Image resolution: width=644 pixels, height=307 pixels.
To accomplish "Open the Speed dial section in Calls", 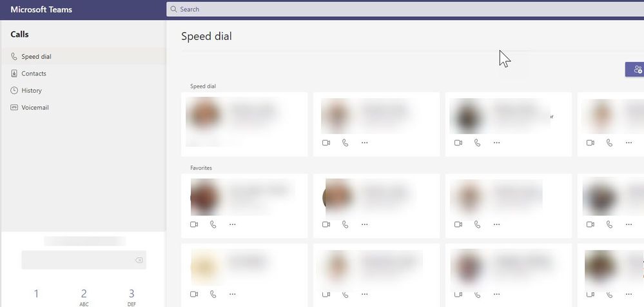I will (x=83, y=57).
